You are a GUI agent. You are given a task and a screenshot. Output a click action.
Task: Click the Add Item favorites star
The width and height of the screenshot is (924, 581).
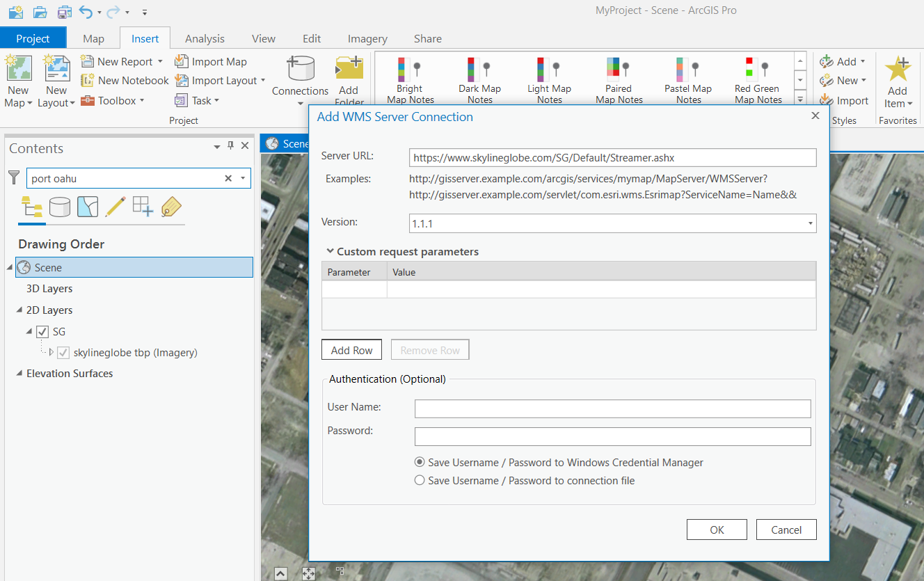[898, 81]
